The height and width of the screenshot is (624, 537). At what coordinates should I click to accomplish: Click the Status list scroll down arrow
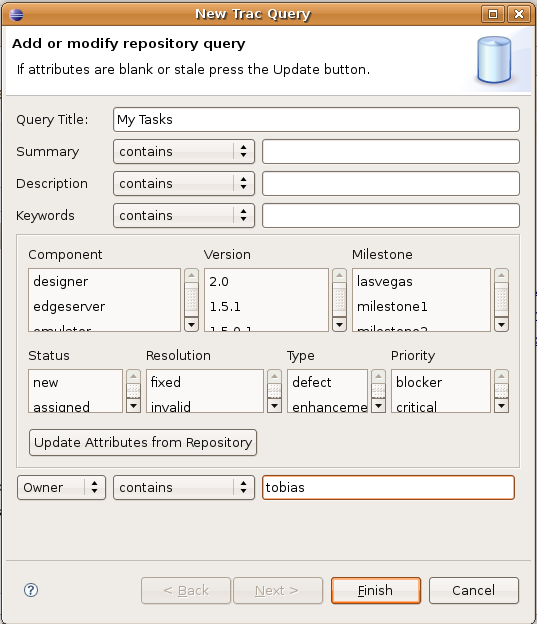[x=133, y=406]
